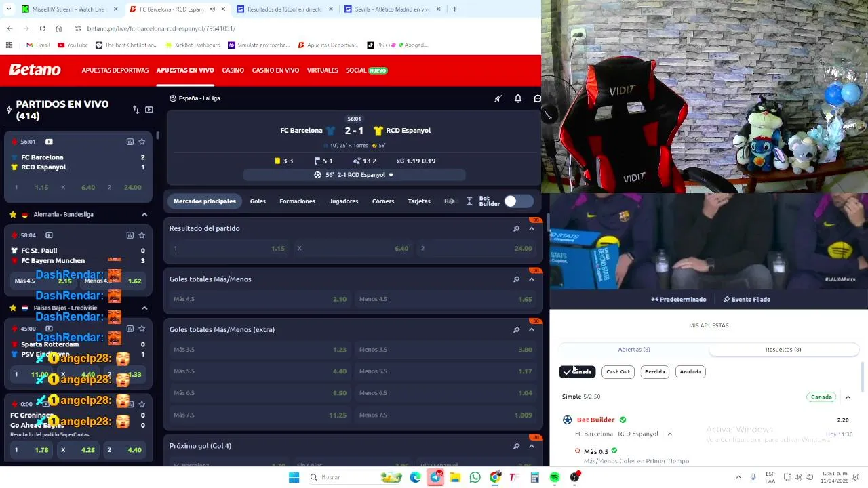
Task: Open Spotify from the Windows taskbar
Action: 555,477
